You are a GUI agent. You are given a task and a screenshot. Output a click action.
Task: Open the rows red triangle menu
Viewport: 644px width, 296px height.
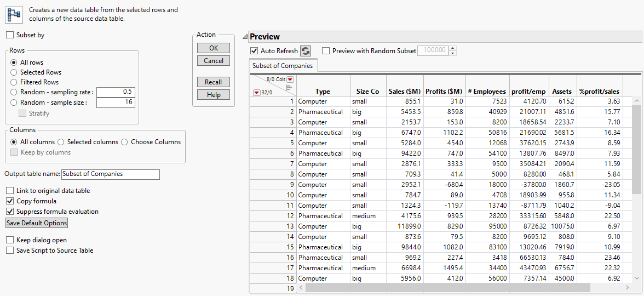pyautogui.click(x=256, y=93)
